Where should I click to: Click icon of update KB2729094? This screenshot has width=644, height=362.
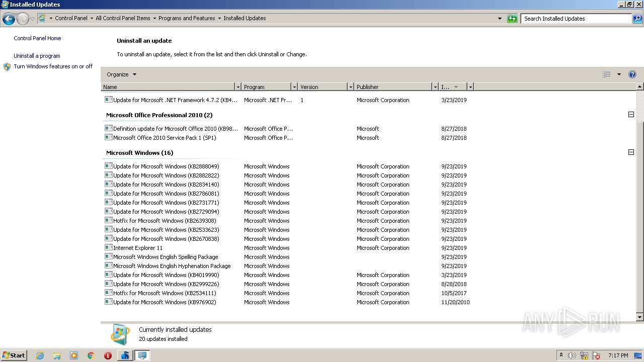(x=108, y=211)
